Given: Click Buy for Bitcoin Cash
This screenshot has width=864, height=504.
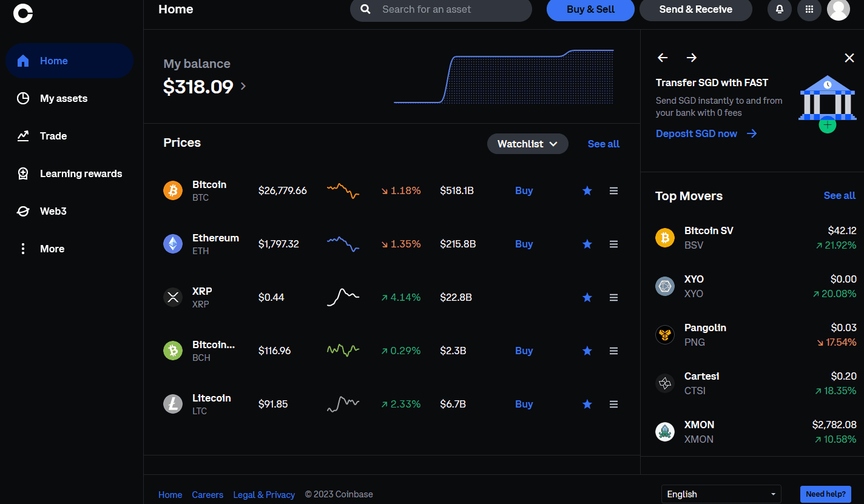Looking at the screenshot, I should click(x=524, y=351).
